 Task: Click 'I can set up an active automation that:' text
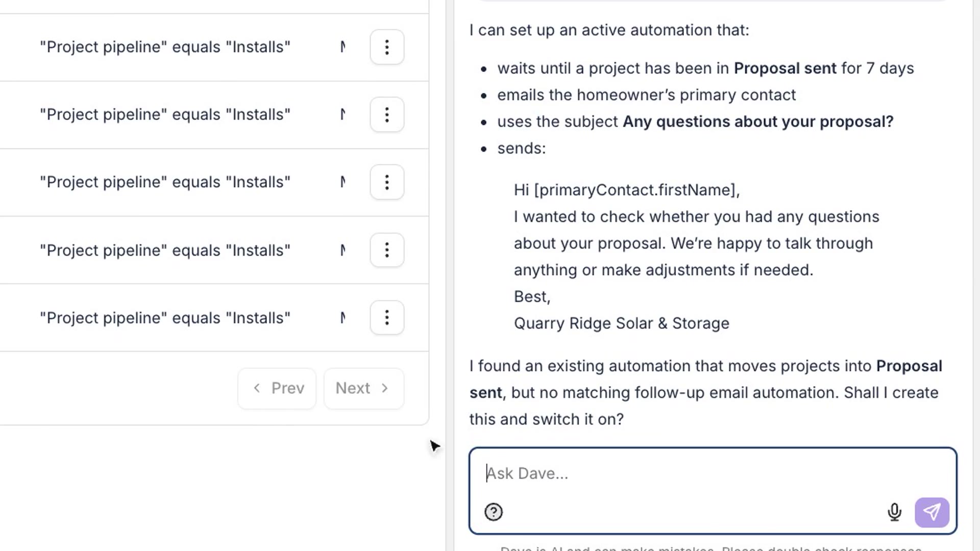click(609, 31)
